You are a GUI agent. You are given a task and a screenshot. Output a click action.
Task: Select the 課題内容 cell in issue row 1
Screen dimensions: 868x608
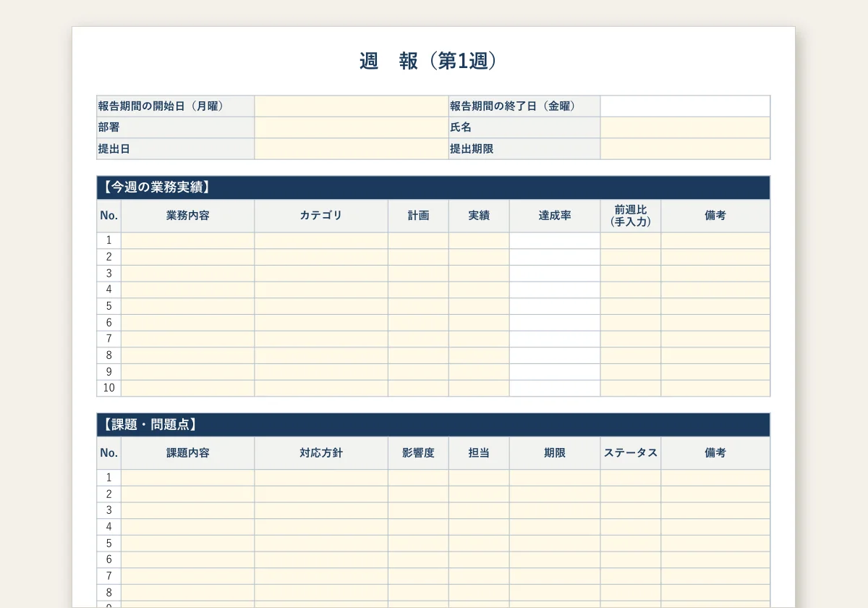(187, 478)
